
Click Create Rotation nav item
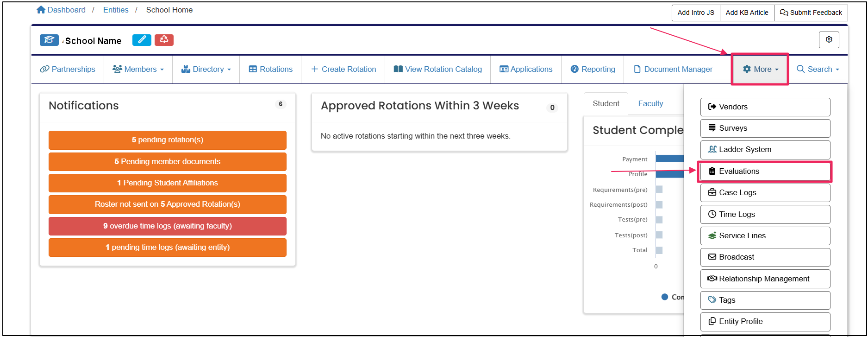pyautogui.click(x=343, y=69)
